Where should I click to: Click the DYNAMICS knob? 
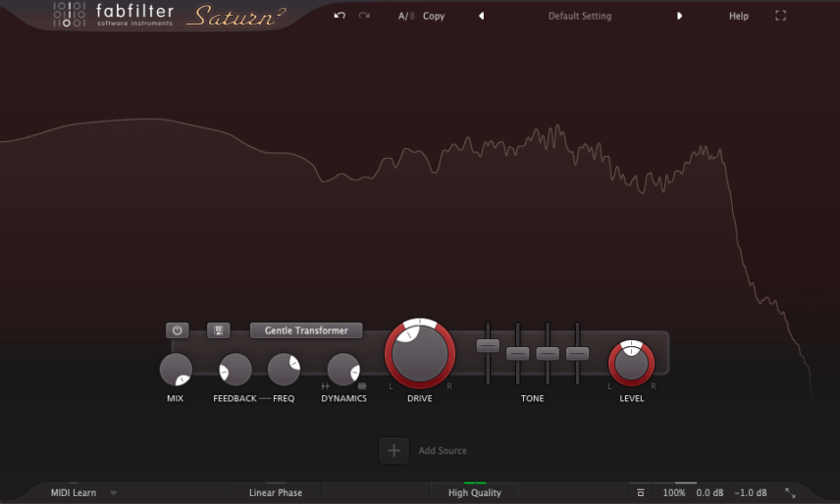(343, 369)
